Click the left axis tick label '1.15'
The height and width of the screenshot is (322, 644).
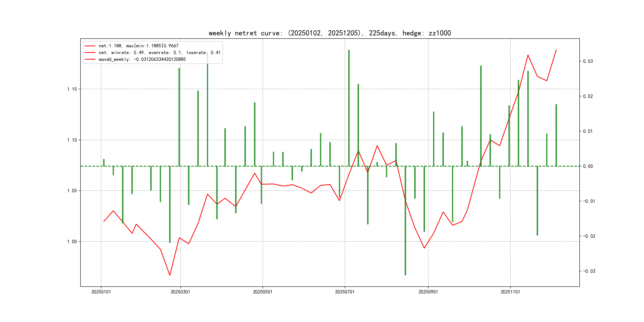72,89
